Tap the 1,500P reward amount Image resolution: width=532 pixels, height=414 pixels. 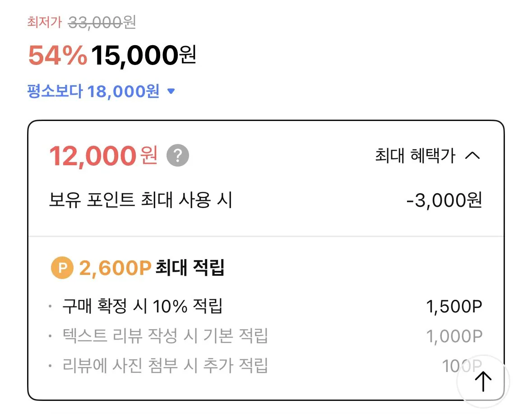(454, 307)
